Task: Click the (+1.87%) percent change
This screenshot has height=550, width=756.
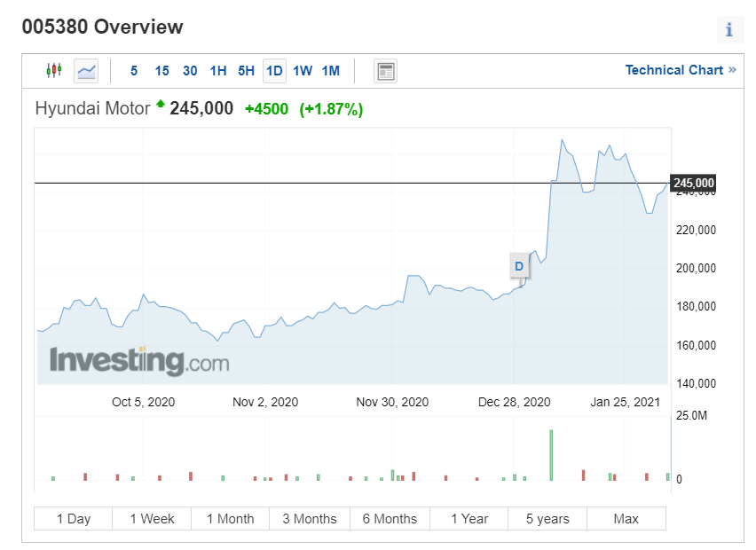Action: [x=331, y=109]
